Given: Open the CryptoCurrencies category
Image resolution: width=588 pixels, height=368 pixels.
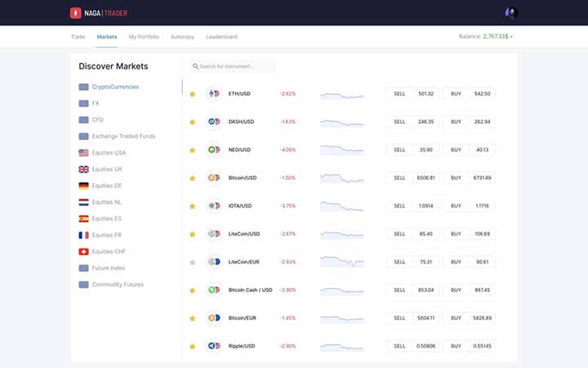Looking at the screenshot, I should [114, 87].
